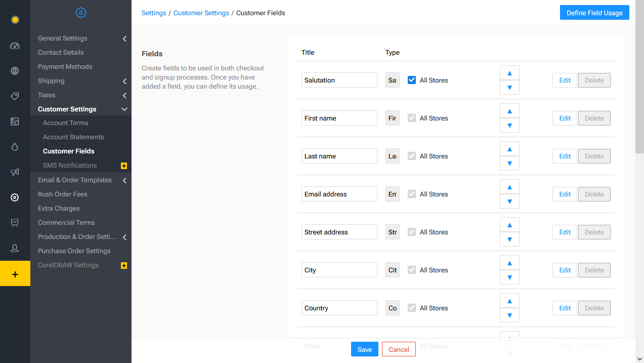Expand the Email & Order Templates section

pyautogui.click(x=124, y=180)
